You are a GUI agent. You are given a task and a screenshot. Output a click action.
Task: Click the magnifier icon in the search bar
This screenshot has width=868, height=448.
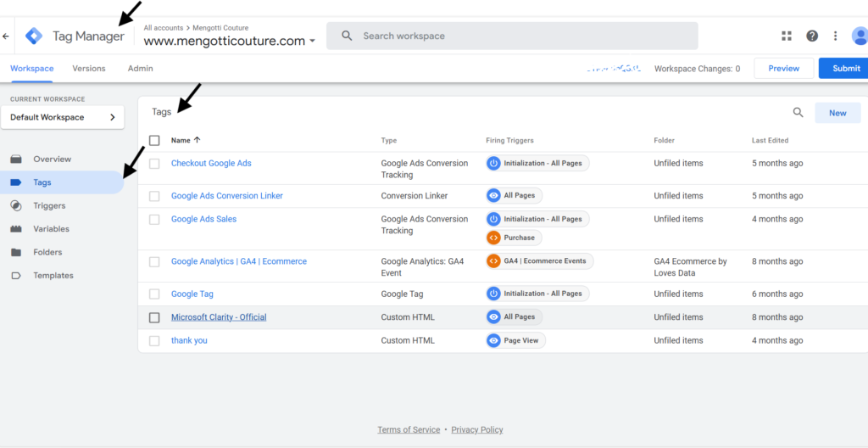point(347,36)
